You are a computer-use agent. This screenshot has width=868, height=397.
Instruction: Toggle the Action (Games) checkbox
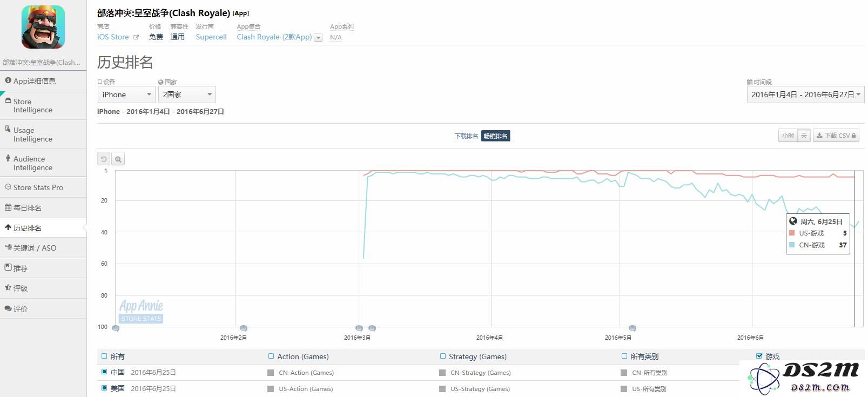coord(271,356)
